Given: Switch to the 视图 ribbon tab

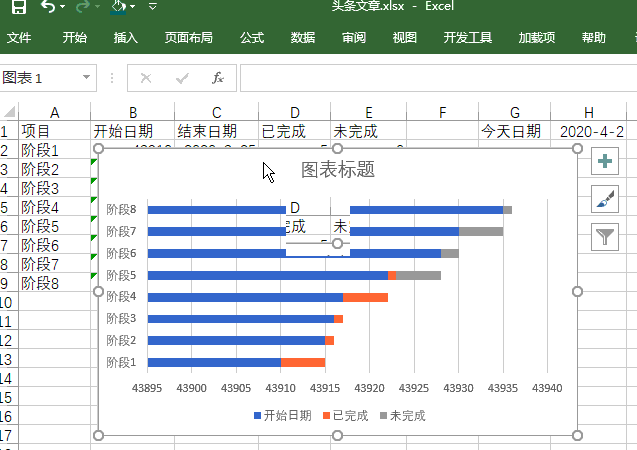Looking at the screenshot, I should pos(405,38).
